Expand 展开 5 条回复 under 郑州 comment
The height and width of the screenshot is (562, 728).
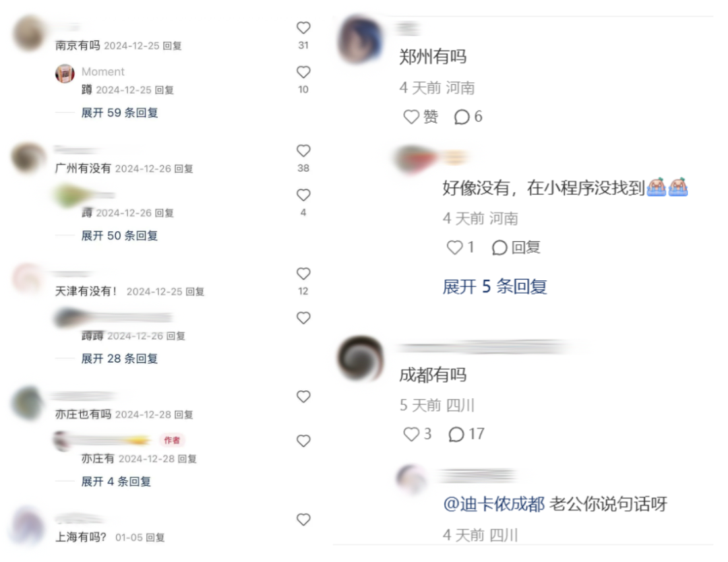coord(495,287)
